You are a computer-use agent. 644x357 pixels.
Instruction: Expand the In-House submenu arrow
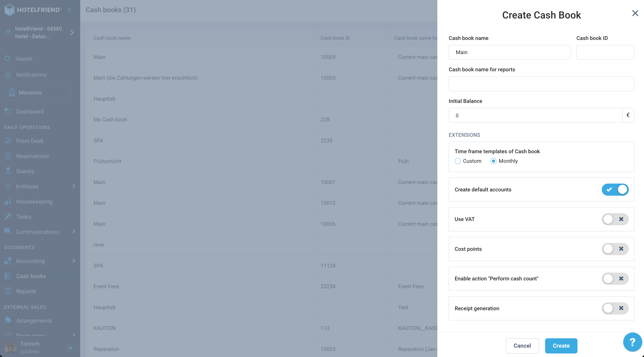point(74,186)
